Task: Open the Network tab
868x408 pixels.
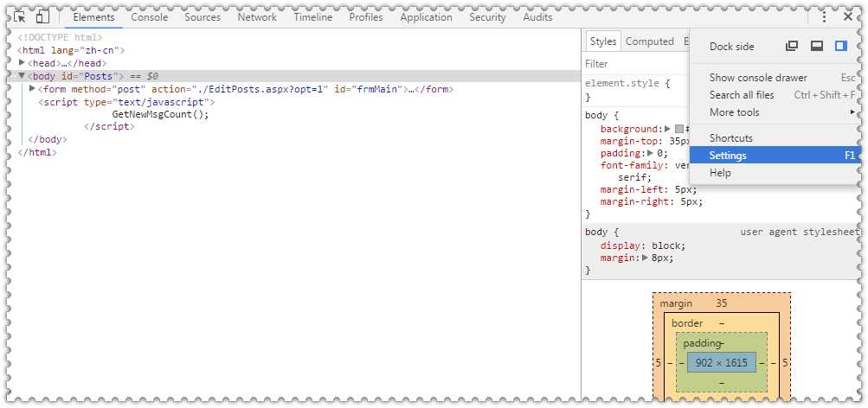Action: tap(257, 17)
